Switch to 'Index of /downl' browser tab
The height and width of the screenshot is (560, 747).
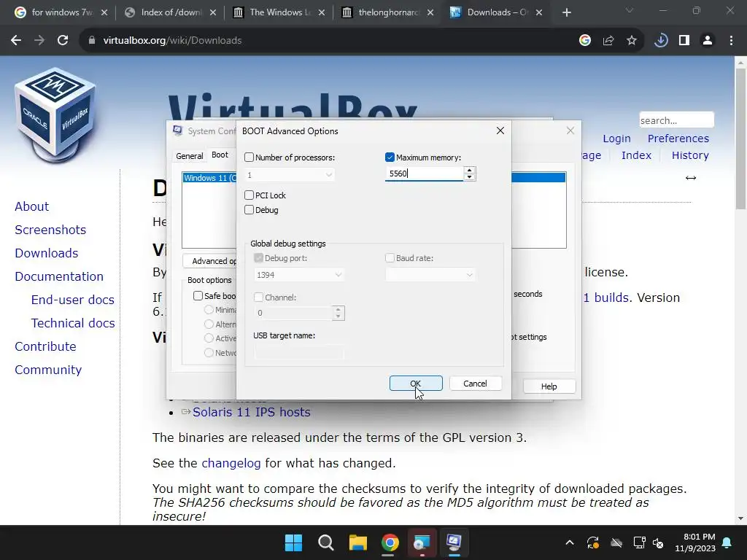[x=169, y=12]
